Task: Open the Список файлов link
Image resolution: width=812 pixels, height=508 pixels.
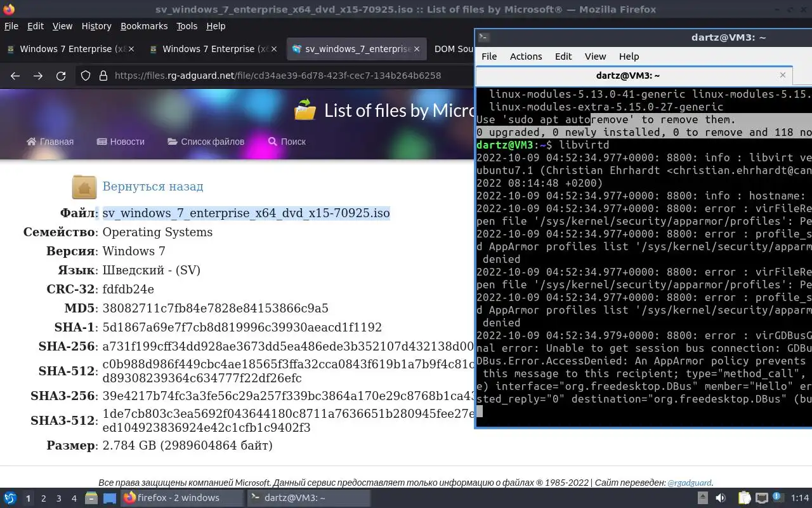Action: tap(206, 142)
